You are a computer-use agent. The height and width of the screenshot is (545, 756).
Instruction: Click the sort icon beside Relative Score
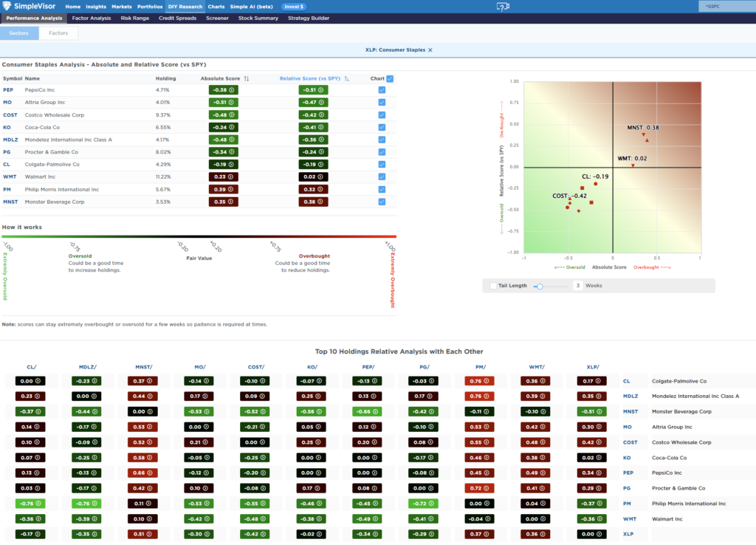point(346,79)
